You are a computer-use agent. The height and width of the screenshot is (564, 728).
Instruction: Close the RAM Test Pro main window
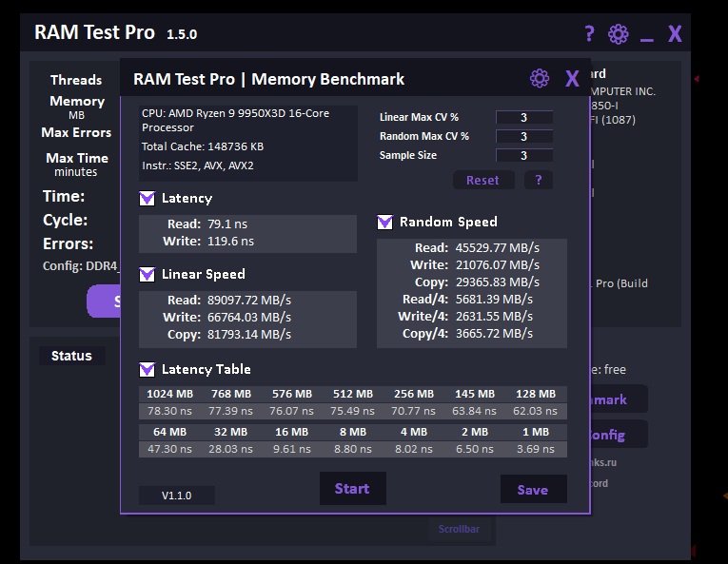tap(675, 34)
